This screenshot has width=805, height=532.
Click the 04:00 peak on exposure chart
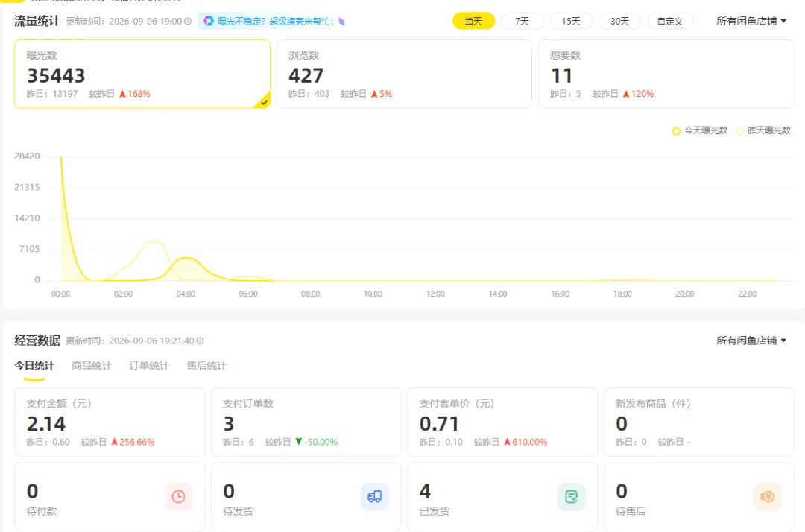point(187,258)
